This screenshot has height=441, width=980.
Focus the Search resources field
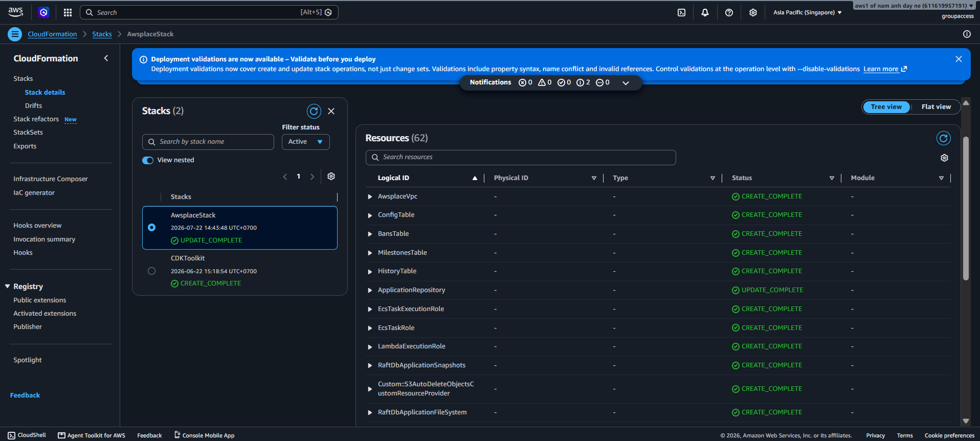(521, 157)
